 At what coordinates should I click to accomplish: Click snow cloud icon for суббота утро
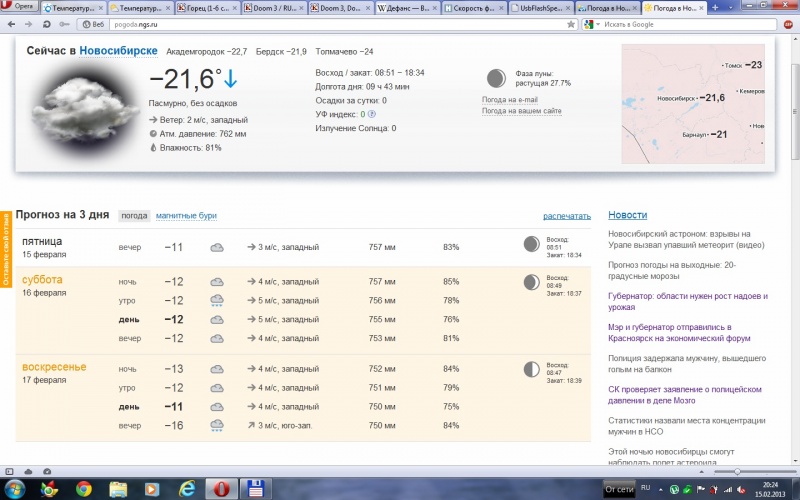pos(217,301)
